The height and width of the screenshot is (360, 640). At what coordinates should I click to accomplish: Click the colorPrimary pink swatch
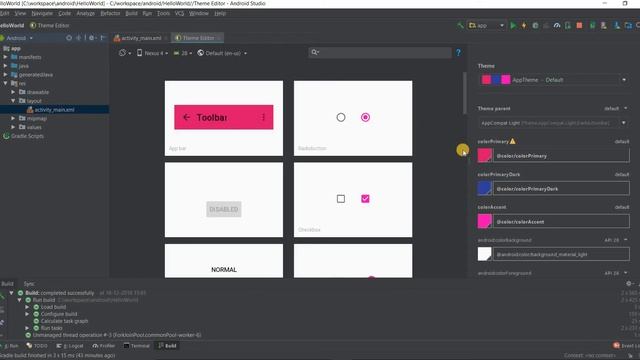click(484, 156)
